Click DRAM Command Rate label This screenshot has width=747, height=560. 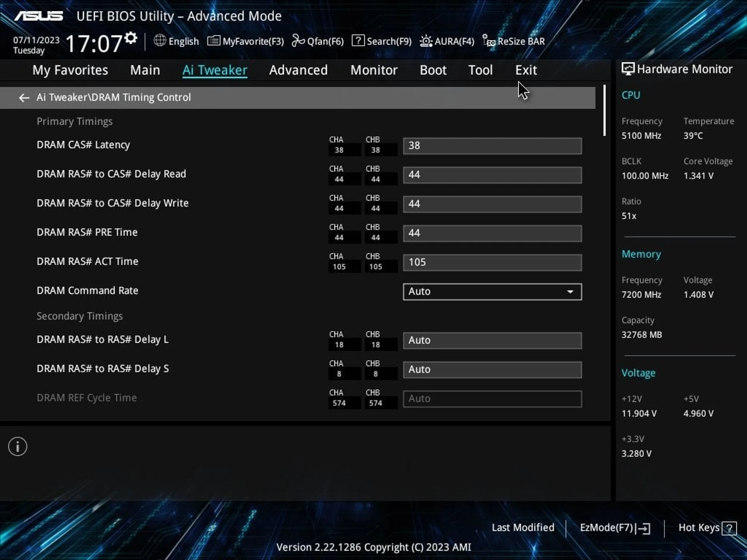pyautogui.click(x=88, y=290)
